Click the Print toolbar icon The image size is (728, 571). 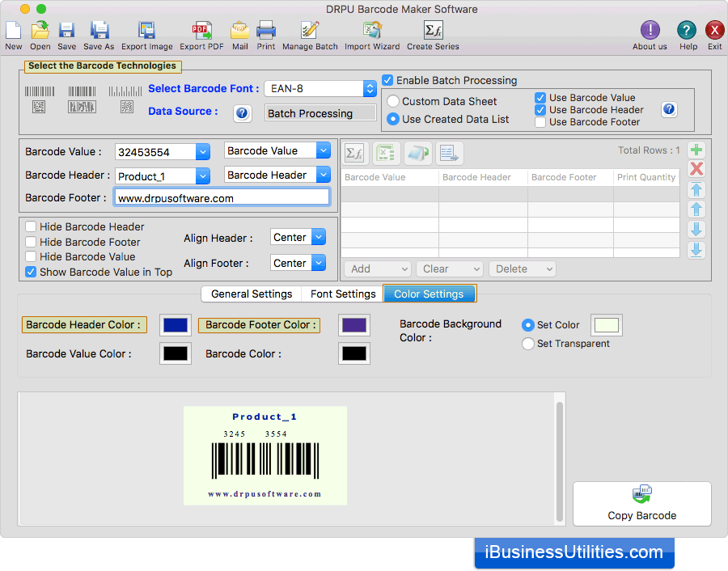[x=266, y=31]
